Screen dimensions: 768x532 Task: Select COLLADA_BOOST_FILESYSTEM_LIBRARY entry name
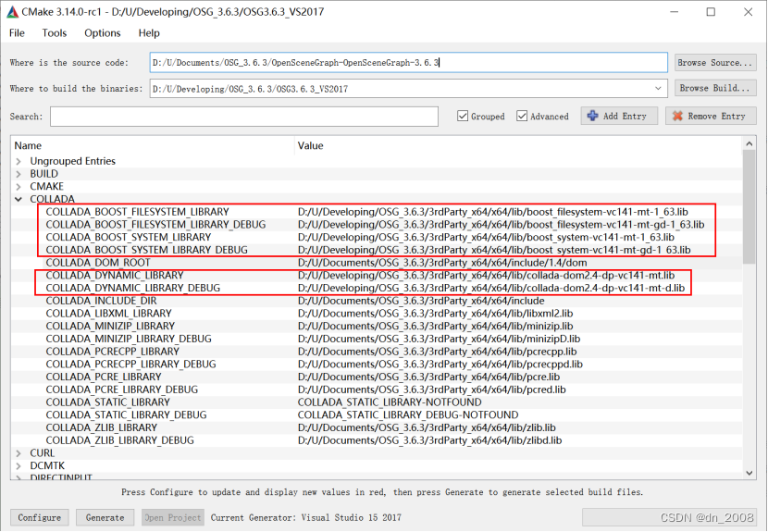[x=137, y=212]
